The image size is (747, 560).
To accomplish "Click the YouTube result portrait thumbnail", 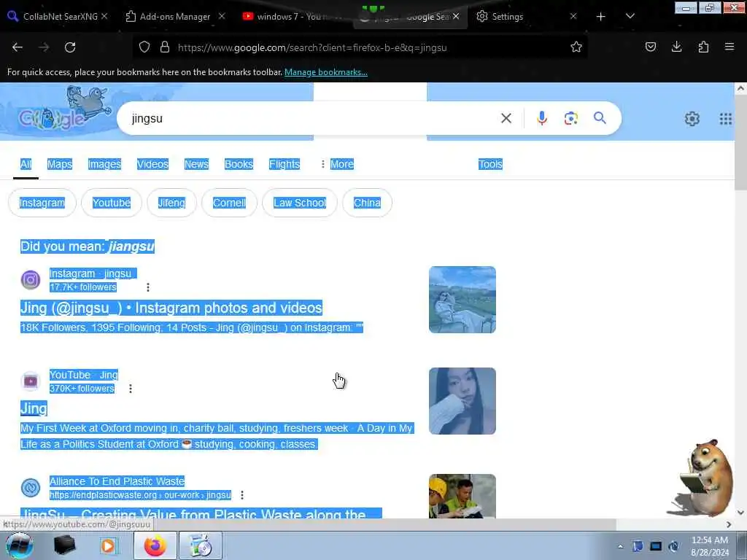I will click(462, 401).
